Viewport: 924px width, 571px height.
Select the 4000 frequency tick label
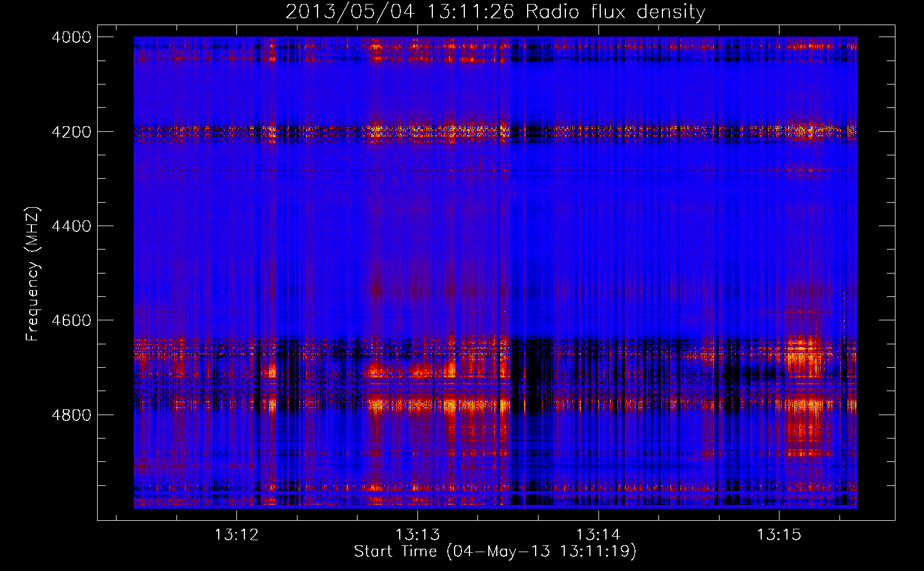coord(71,37)
